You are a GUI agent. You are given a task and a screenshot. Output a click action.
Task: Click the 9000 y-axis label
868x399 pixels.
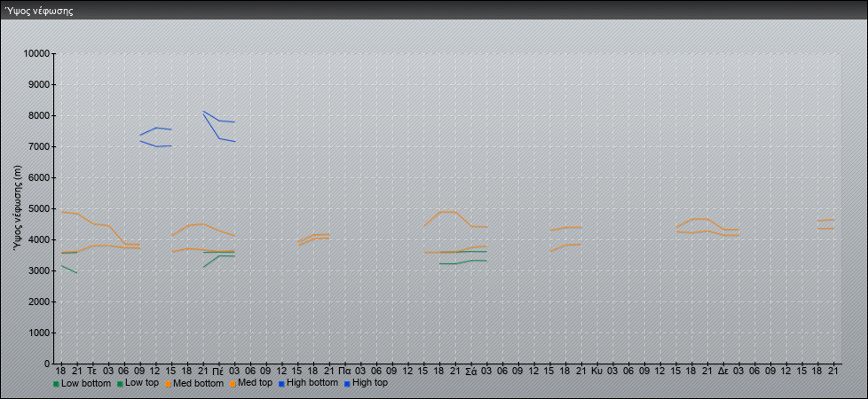coord(39,84)
